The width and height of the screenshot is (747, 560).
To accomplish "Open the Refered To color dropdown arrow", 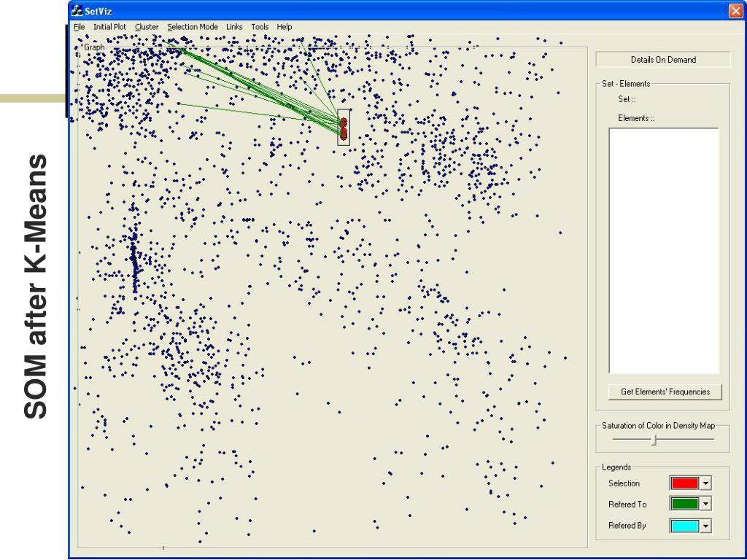I will (705, 504).
